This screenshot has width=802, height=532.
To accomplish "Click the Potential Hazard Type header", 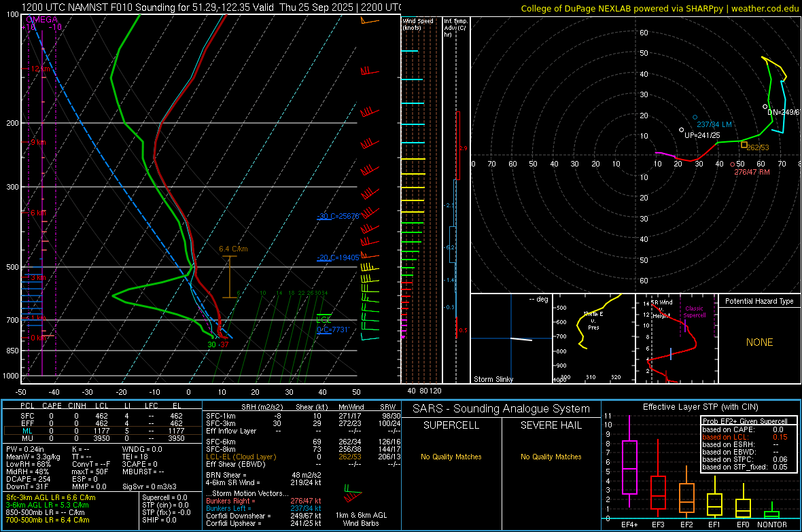I will [x=760, y=301].
